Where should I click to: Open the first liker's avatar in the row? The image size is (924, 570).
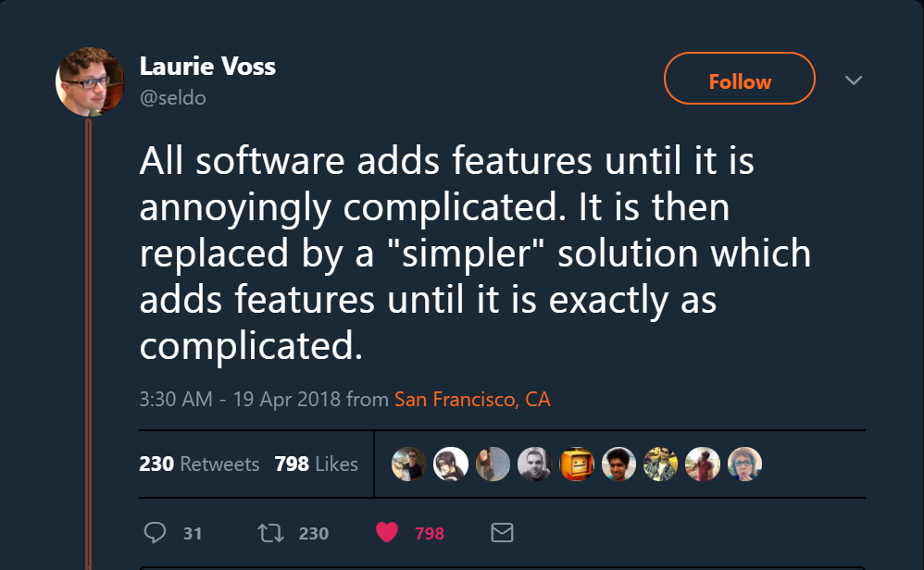[x=408, y=464]
